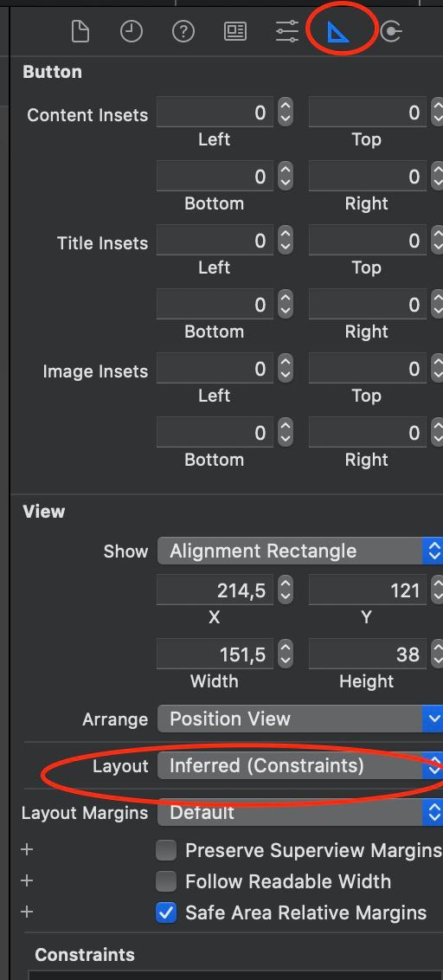Click plus icon beside Preserve Superview Margins
Image resolution: width=443 pixels, height=980 pixels.
(27, 850)
